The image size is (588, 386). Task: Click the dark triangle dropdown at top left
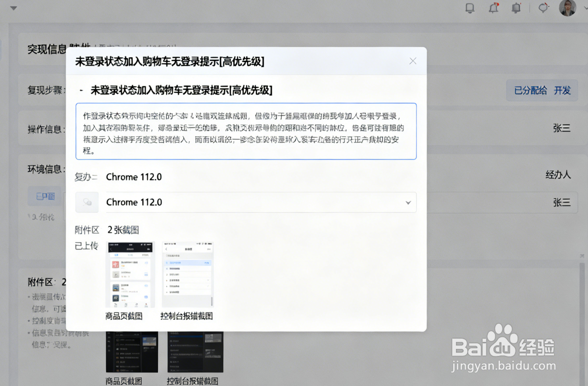13,8
